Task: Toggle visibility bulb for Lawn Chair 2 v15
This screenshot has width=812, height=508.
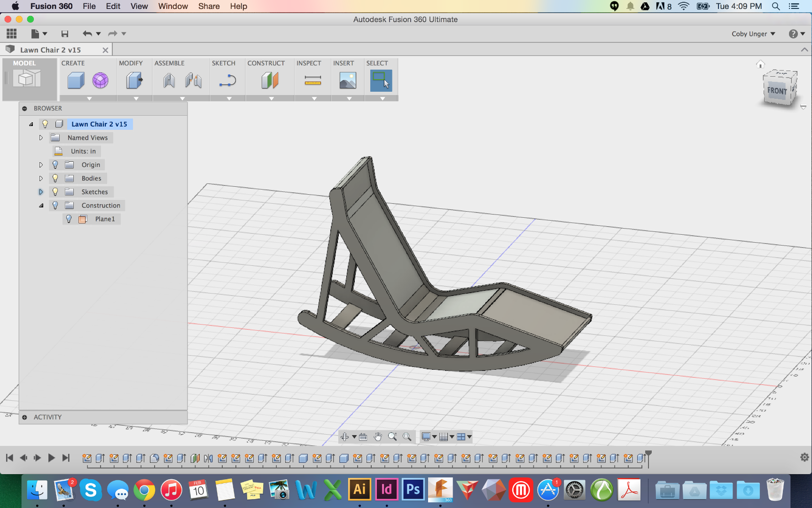Action: (x=45, y=124)
